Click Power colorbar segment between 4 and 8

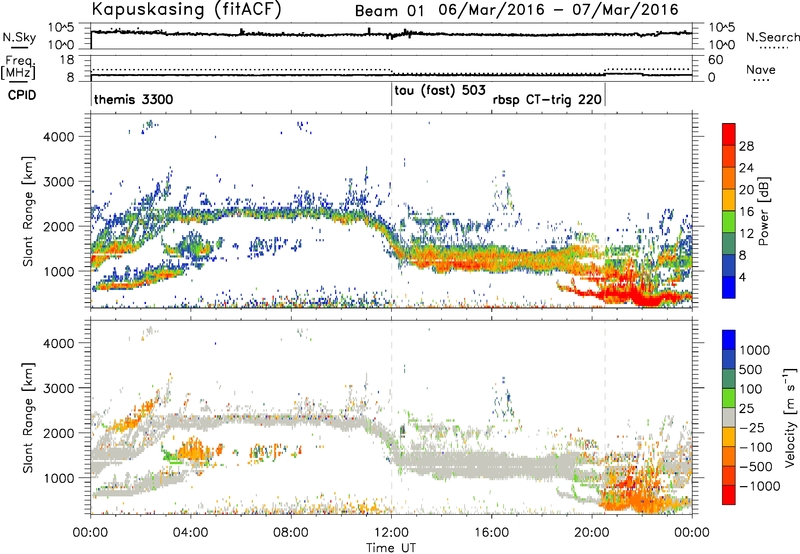729,265
